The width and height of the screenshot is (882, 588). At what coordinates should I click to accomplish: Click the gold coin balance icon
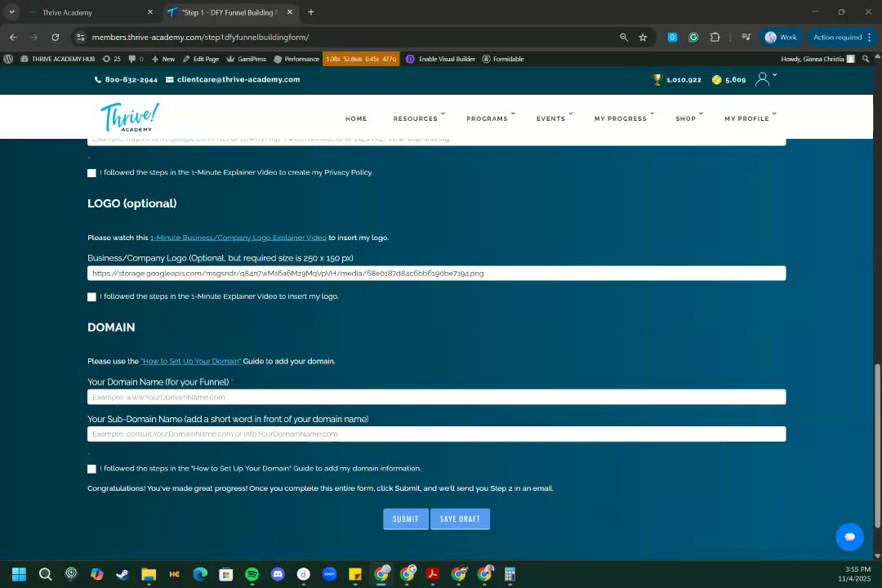pyautogui.click(x=717, y=79)
